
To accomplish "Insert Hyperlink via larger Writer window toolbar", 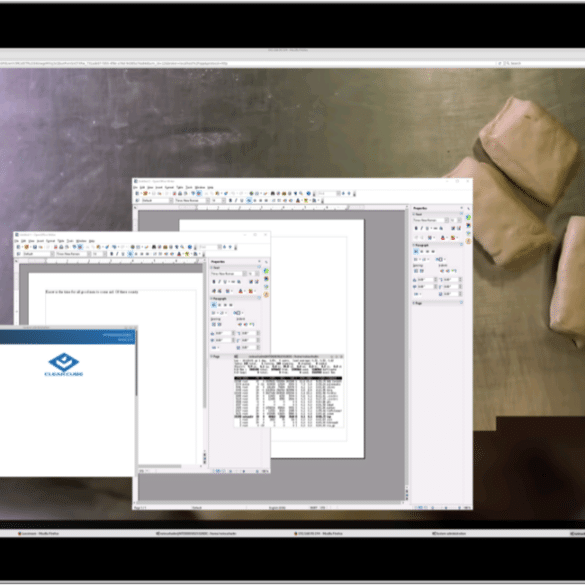I will click(251, 193).
